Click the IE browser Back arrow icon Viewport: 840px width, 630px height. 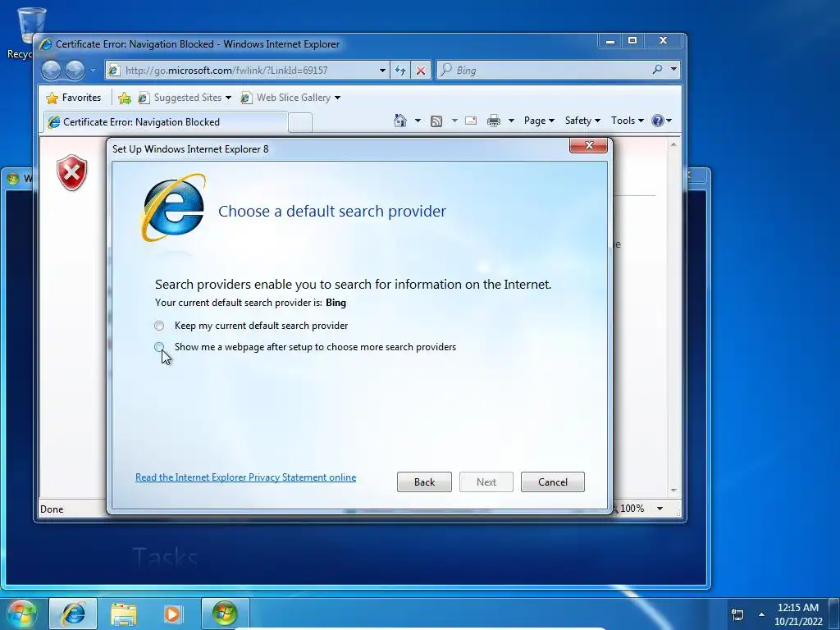click(x=52, y=71)
